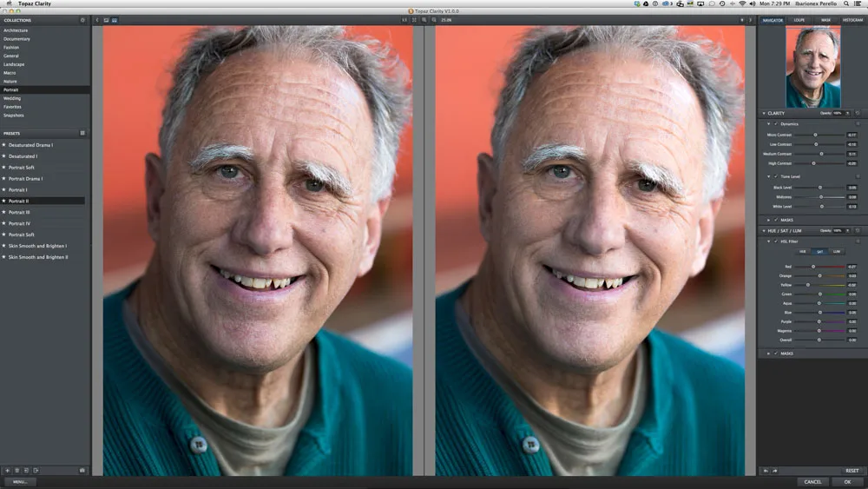This screenshot has width=868, height=489.
Task: Reset the Hue / Sat / Lum section
Action: coord(858,230)
